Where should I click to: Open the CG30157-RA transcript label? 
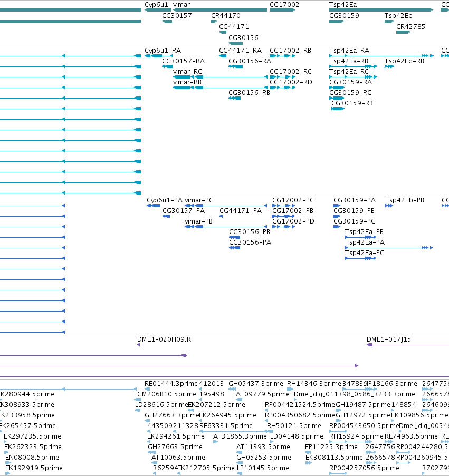coord(184,61)
